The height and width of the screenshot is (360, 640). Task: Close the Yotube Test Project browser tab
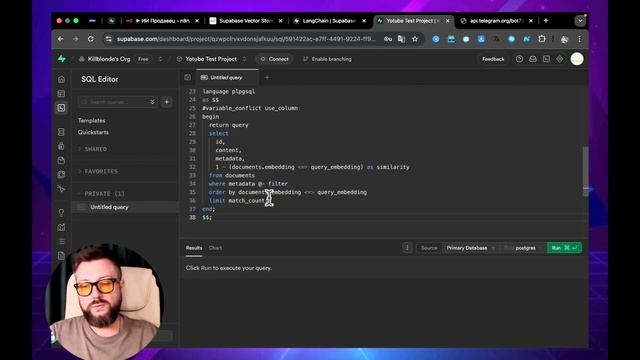point(447,20)
